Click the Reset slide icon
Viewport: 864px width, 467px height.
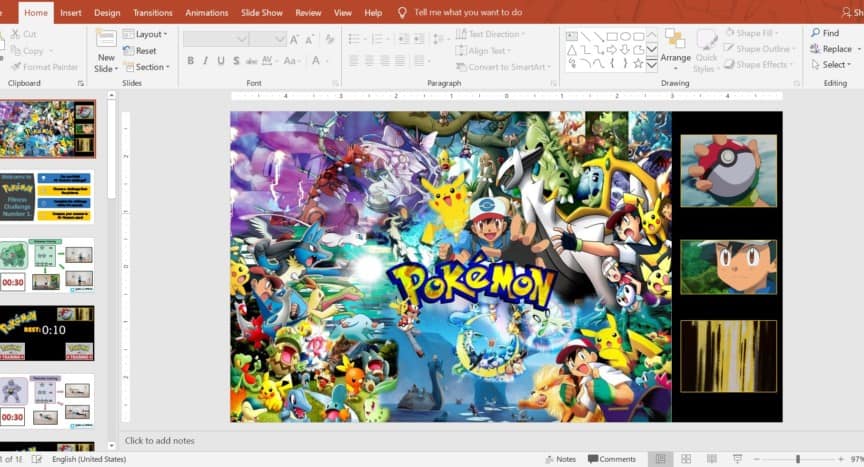pos(129,51)
